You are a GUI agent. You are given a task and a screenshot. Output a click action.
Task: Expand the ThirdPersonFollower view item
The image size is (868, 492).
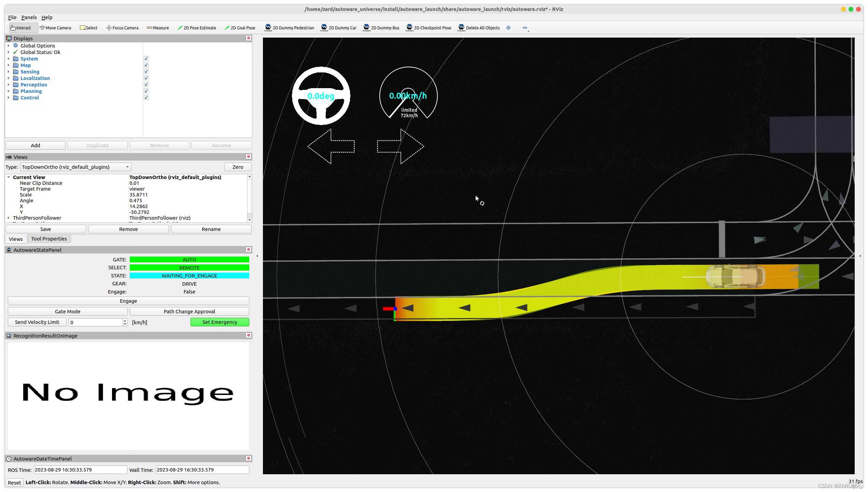[9, 218]
